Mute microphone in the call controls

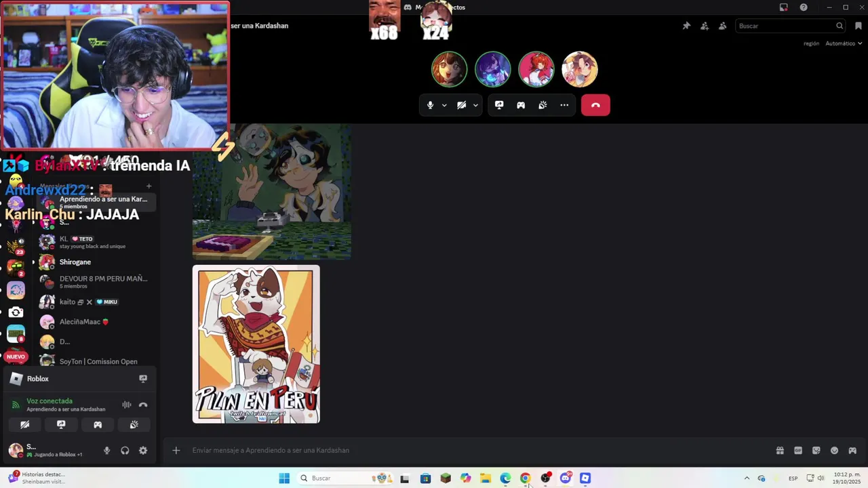(x=430, y=105)
